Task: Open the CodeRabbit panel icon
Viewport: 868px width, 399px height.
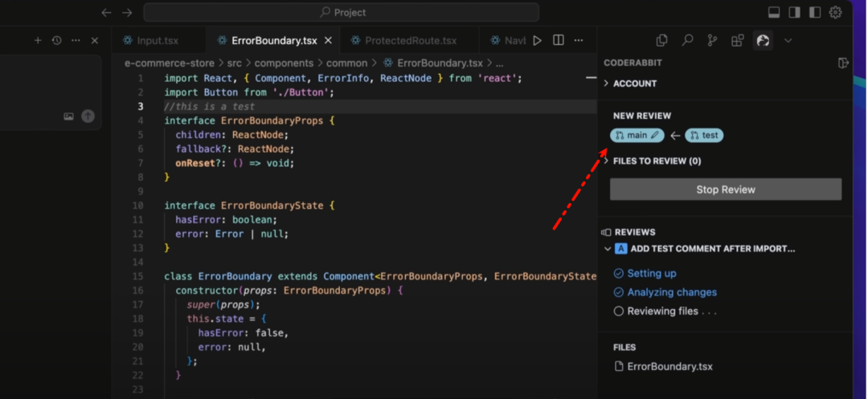Action: point(763,40)
